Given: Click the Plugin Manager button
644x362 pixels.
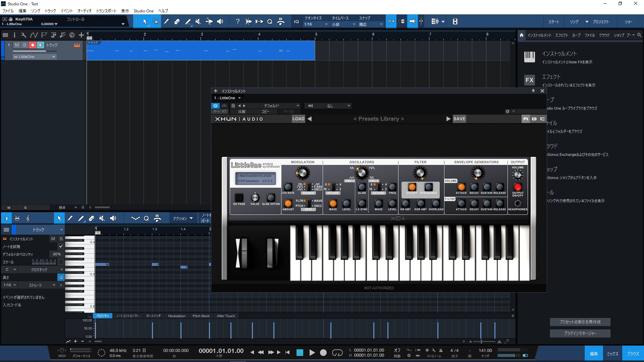Looking at the screenshot, I should tap(580, 333).
